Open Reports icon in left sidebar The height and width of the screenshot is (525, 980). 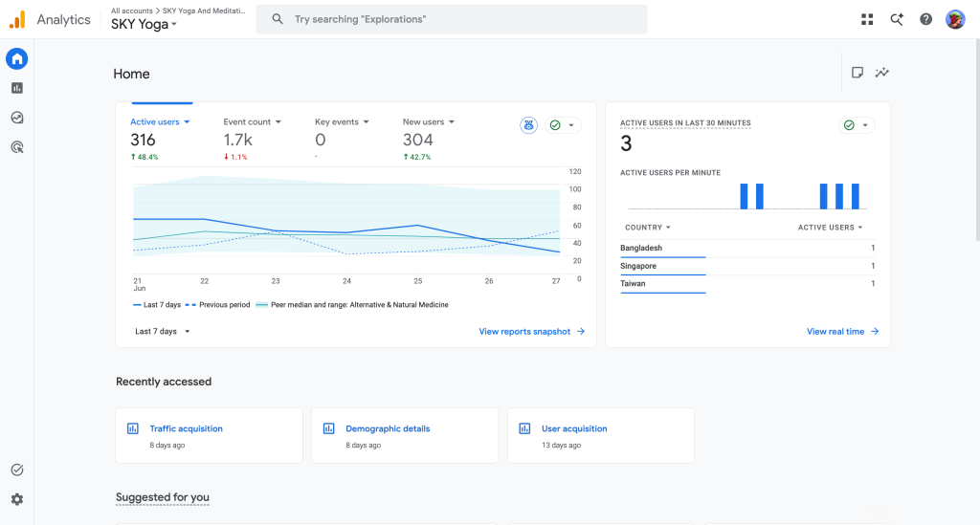tap(17, 88)
